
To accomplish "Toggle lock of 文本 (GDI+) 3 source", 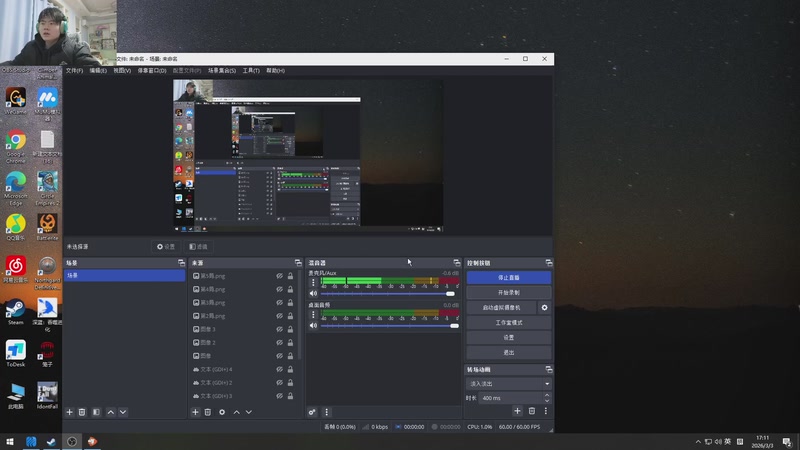I will pyautogui.click(x=290, y=396).
